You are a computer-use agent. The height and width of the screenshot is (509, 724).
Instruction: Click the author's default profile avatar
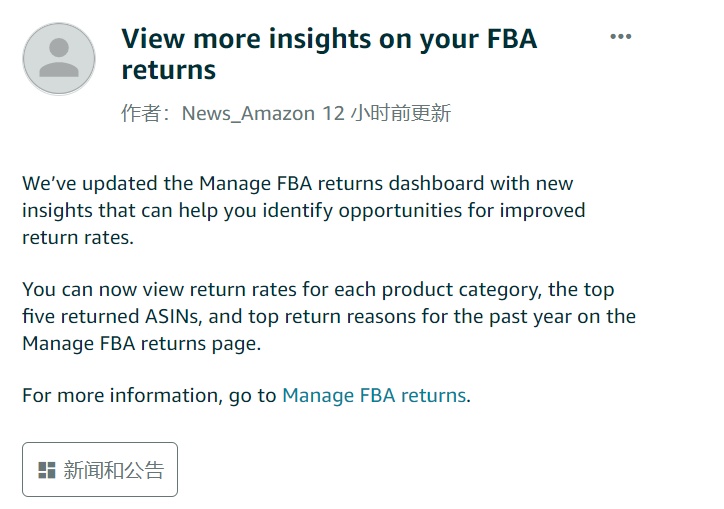point(59,59)
